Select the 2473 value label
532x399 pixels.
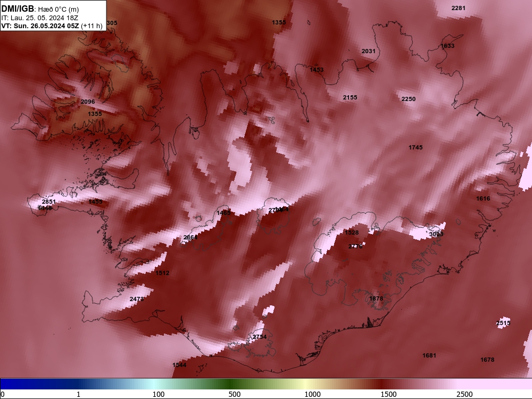pyautogui.click(x=137, y=299)
